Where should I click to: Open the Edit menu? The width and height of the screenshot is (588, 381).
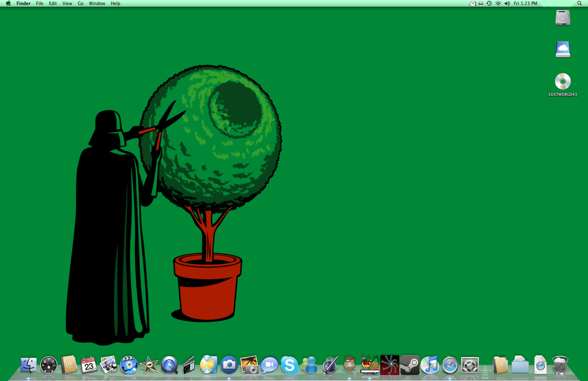[53, 3]
